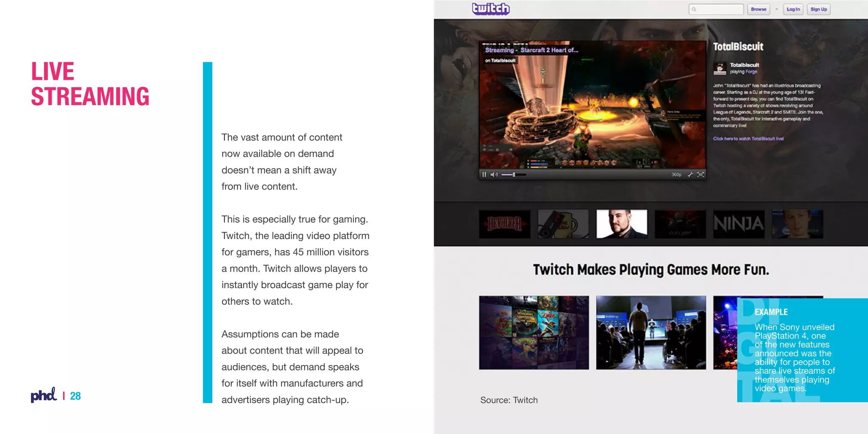Image resolution: width=868 pixels, height=434 pixels.
Task: Click the 'TotalBiscuit' heading
Action: [738, 47]
